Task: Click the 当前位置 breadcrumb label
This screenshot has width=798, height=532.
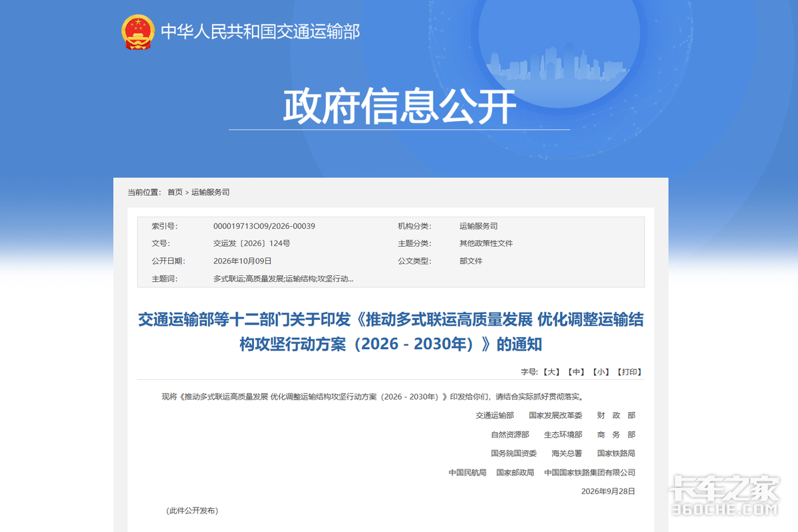Action: [144, 192]
